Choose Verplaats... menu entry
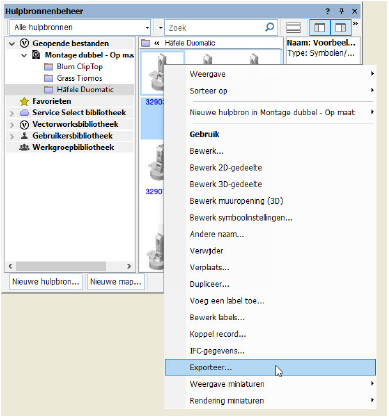The height and width of the screenshot is (417, 389). point(270,267)
